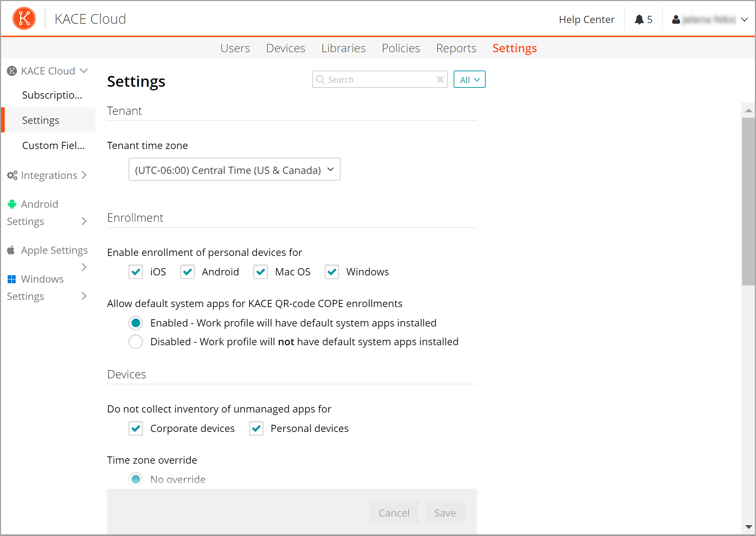Select Disabled work profile radio option

pos(136,342)
